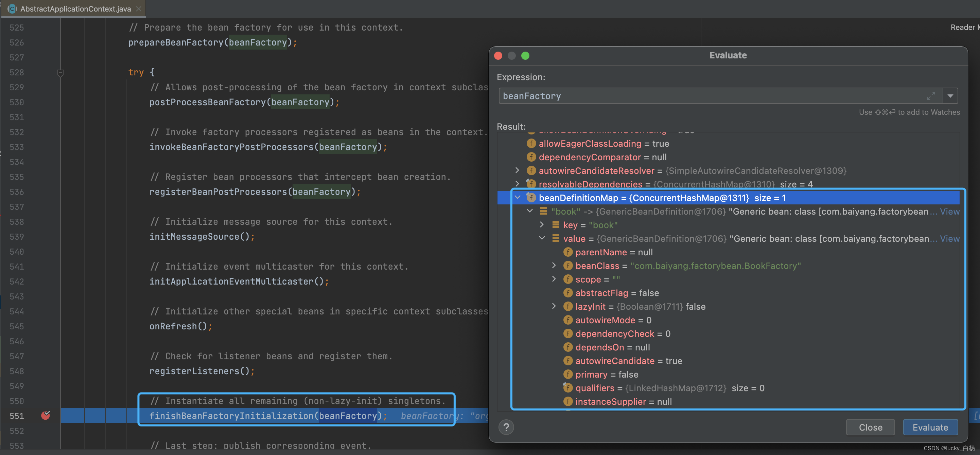Click prepareBeanFactory call on line 526
This screenshot has height=455, width=980.
point(176,42)
